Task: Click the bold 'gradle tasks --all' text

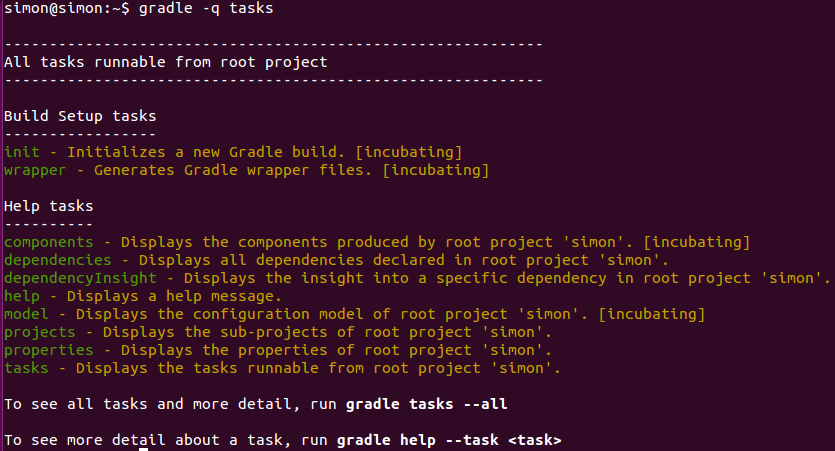Action: (426, 404)
